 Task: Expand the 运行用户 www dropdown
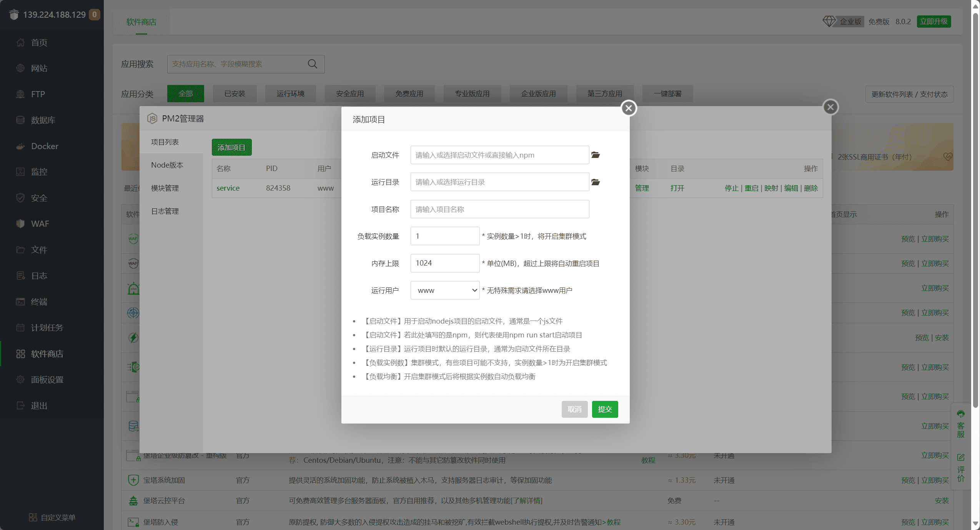coord(445,290)
